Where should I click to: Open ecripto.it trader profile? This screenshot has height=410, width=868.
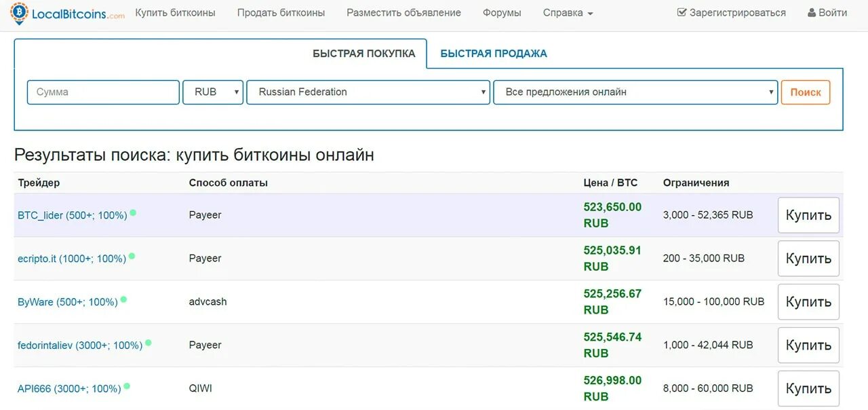click(x=72, y=259)
